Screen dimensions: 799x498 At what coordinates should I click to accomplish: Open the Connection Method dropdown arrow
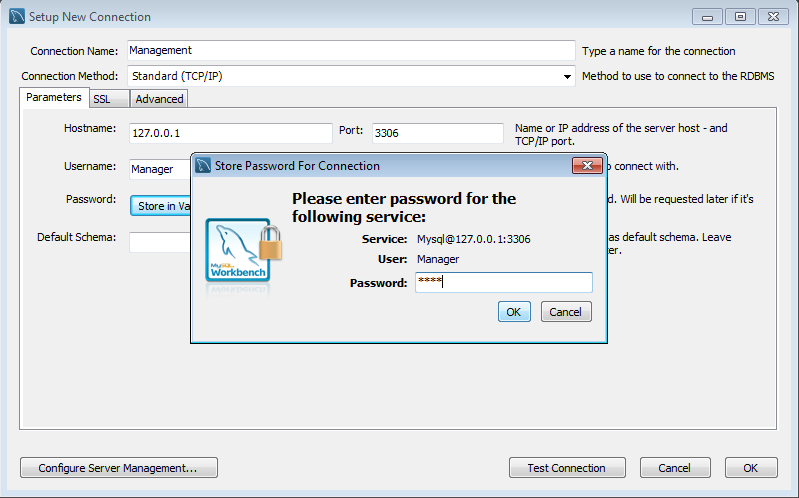pos(567,76)
